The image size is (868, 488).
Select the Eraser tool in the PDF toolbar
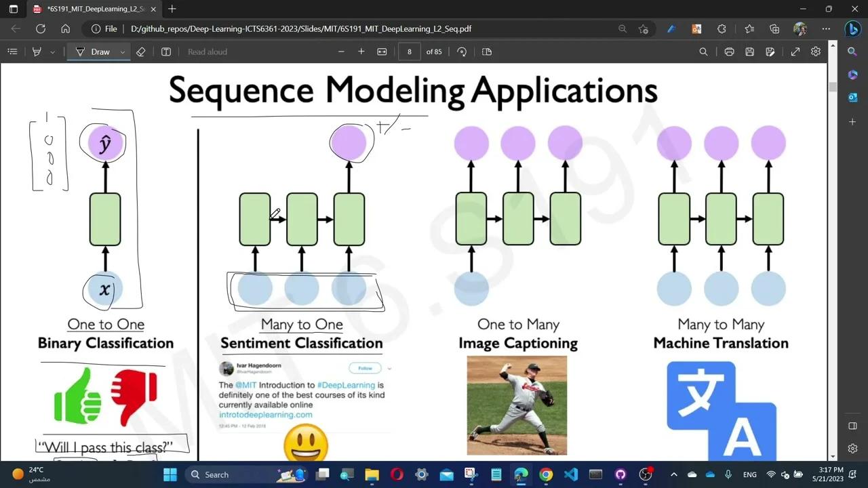coord(141,52)
